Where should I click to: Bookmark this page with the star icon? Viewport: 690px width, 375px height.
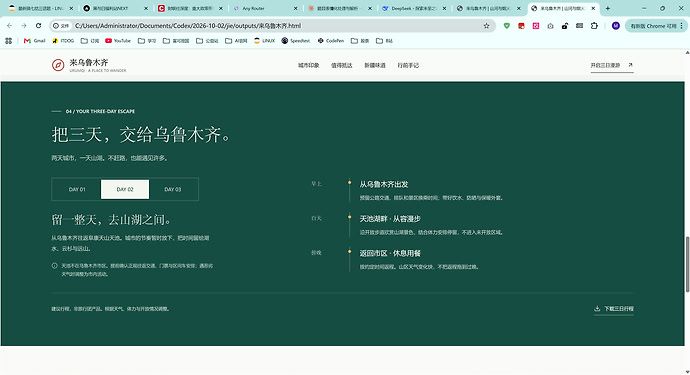coord(486,26)
